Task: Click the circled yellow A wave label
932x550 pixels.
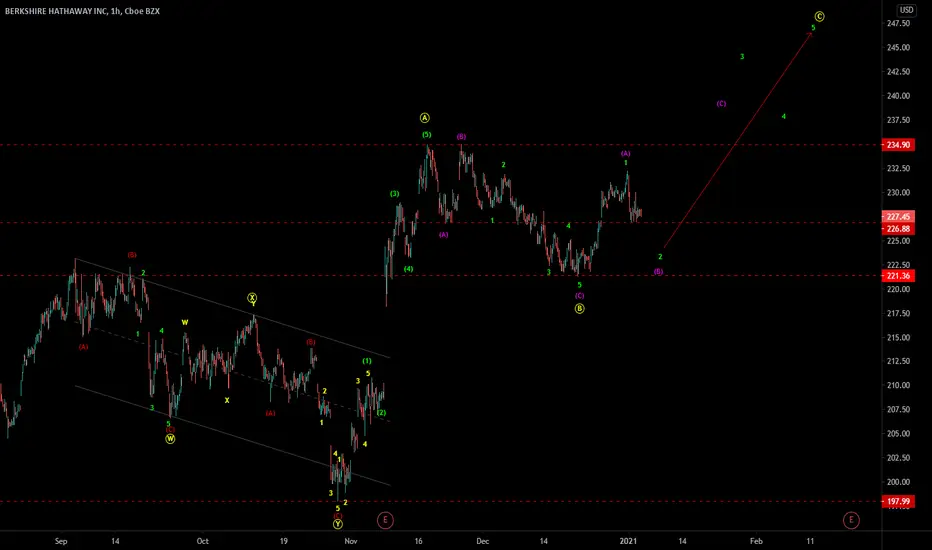Action: [x=424, y=118]
